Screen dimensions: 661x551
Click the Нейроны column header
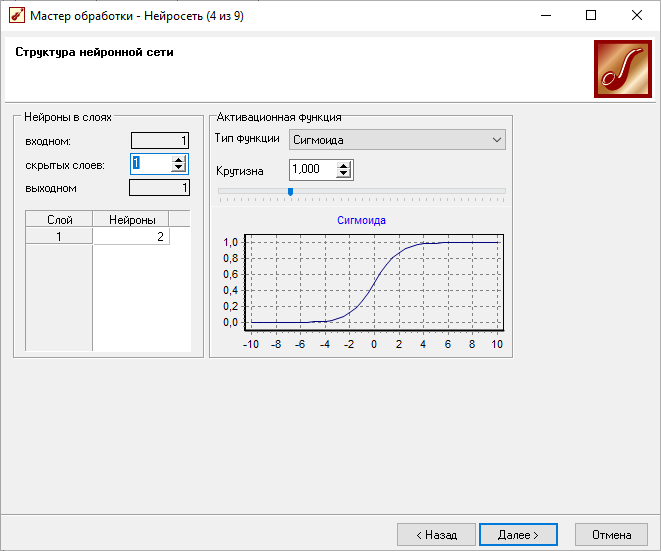pyautogui.click(x=131, y=220)
